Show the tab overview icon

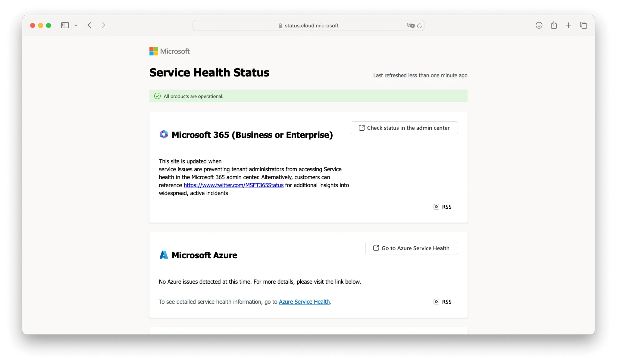pyautogui.click(x=584, y=25)
